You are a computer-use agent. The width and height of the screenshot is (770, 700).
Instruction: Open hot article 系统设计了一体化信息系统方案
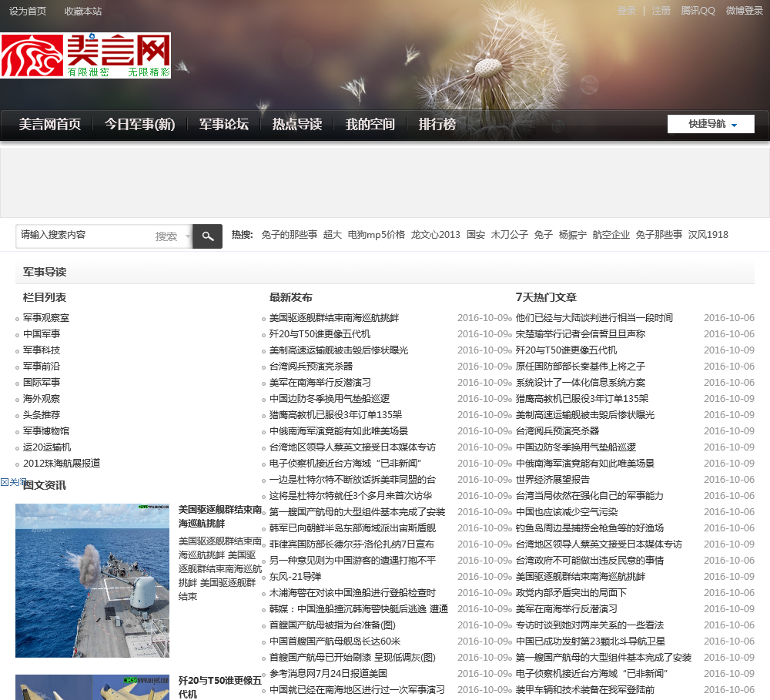coord(581,383)
